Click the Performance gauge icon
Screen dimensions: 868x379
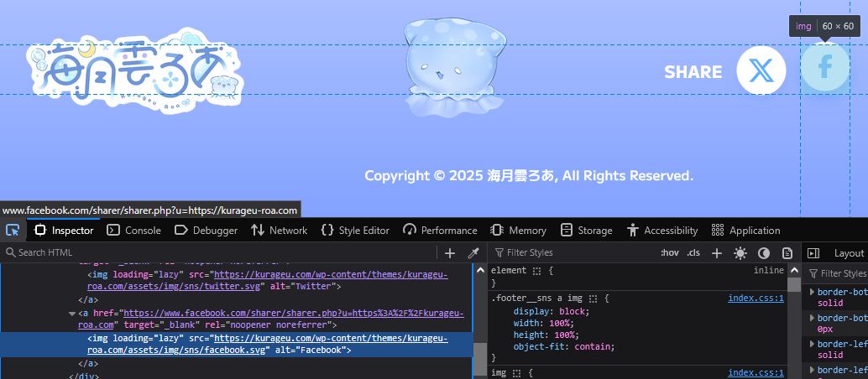click(x=410, y=230)
